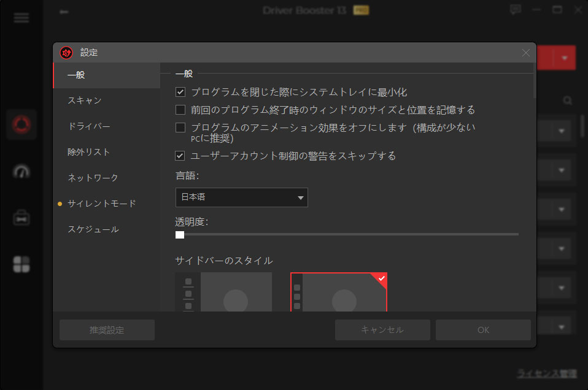Open the hamburger menu in main window
The image size is (588, 390).
coord(21,18)
